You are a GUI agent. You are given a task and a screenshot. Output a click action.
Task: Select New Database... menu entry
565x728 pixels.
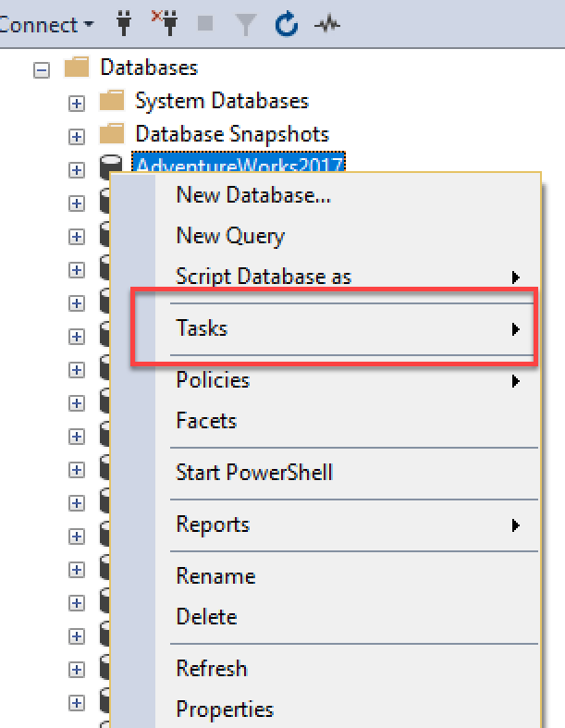[253, 194]
